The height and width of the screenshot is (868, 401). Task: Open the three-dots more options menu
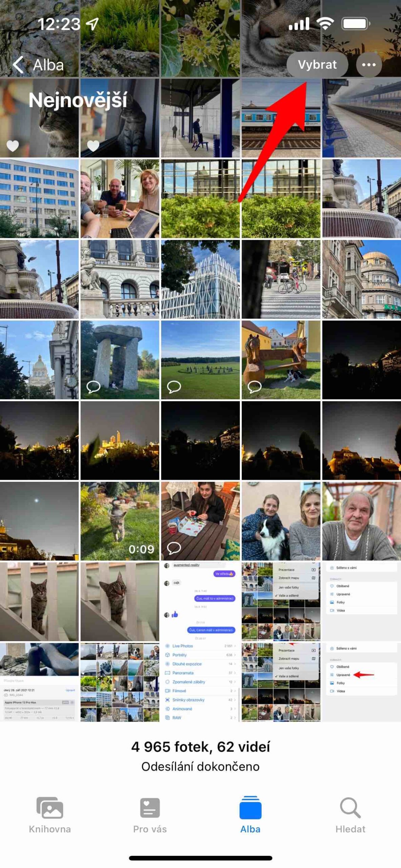(x=368, y=64)
